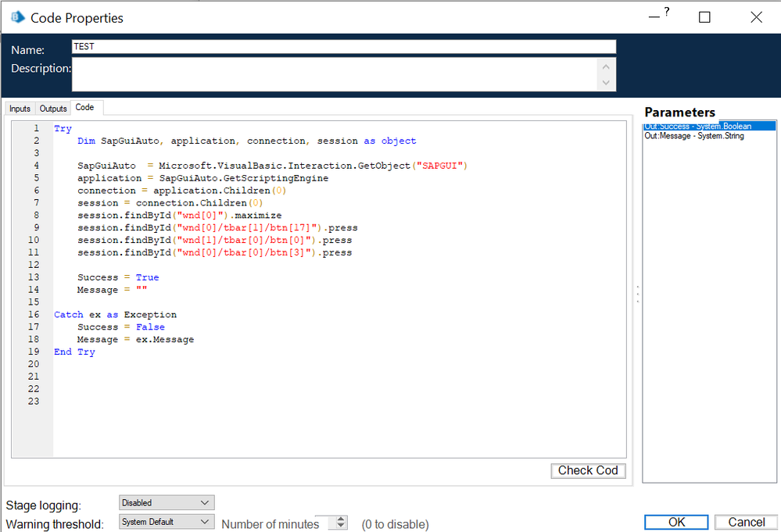The height and width of the screenshot is (532, 781).
Task: Click the Blue Prism icon in title bar
Action: 17,17
